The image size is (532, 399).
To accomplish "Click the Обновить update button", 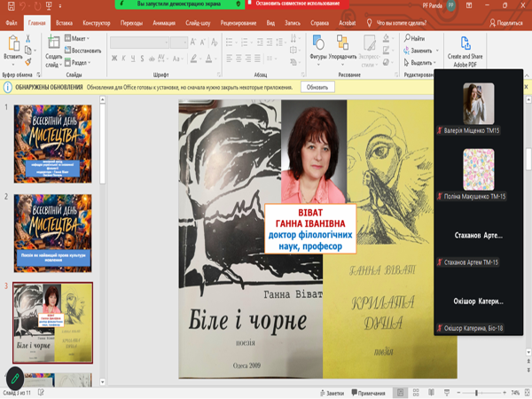I will [317, 87].
